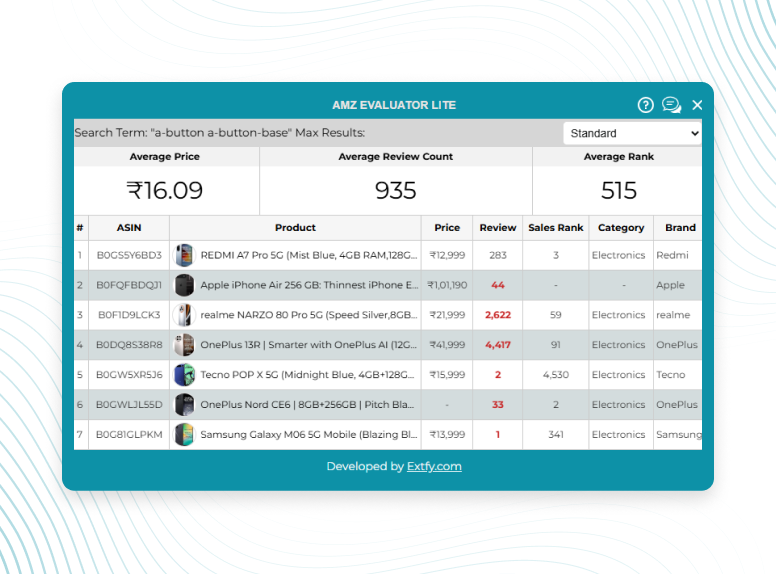Click sales rank 91
Screen dimensions: 776x574
coord(556,345)
